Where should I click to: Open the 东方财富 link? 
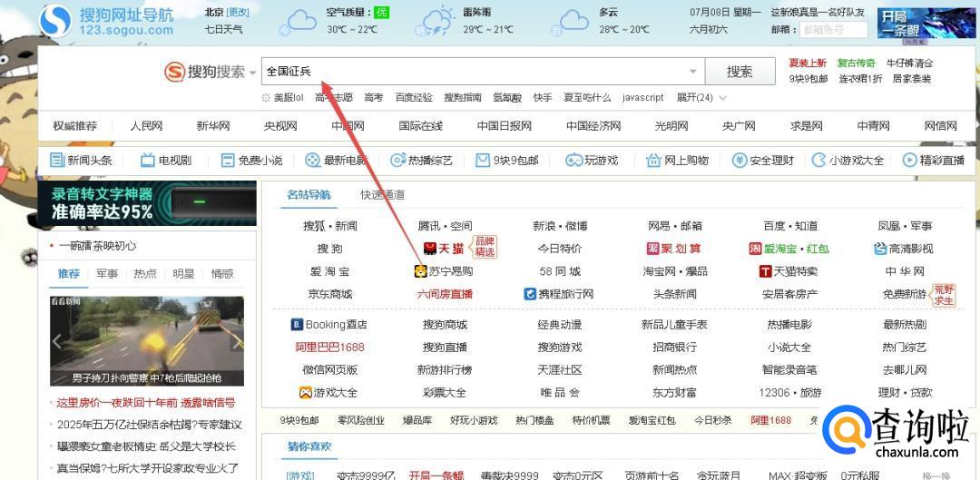pos(674,393)
